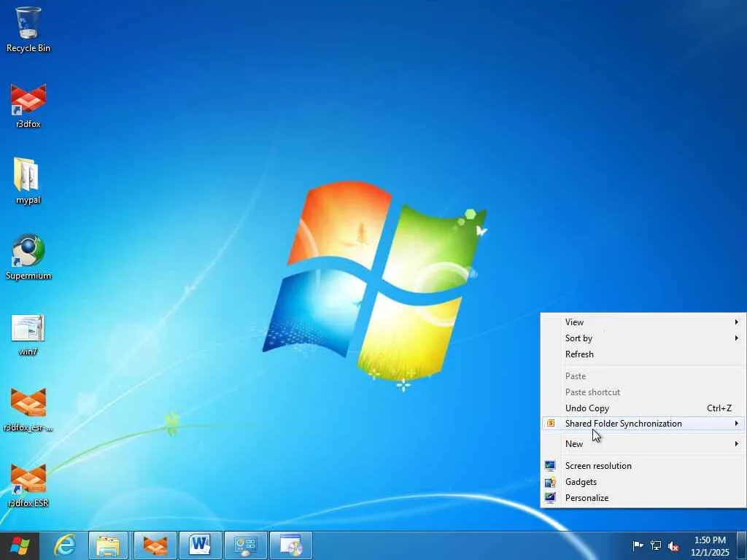
Task: Select the r3dfox ESR desktop shortcut
Action: pos(28,485)
